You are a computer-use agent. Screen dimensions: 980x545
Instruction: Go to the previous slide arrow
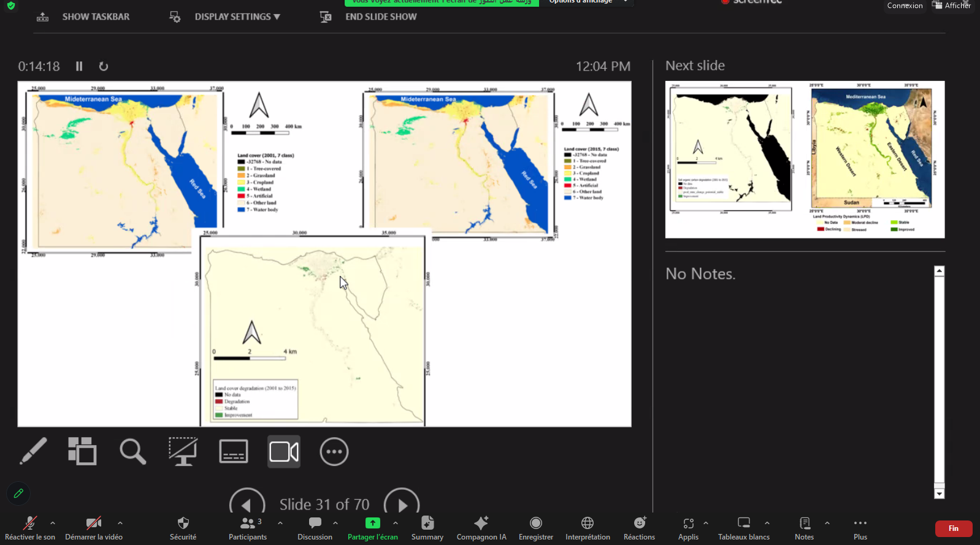[x=247, y=504]
